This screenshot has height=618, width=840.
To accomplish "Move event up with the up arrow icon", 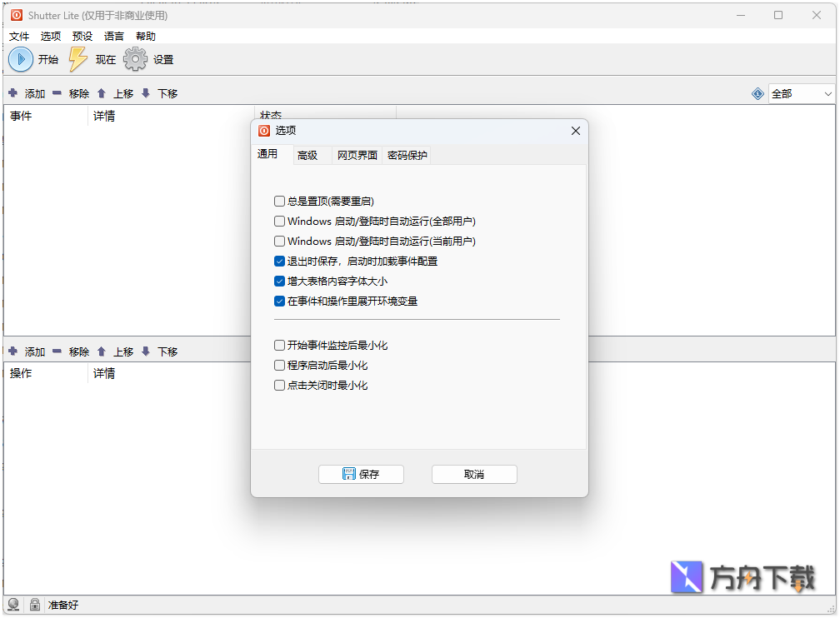I will point(100,93).
